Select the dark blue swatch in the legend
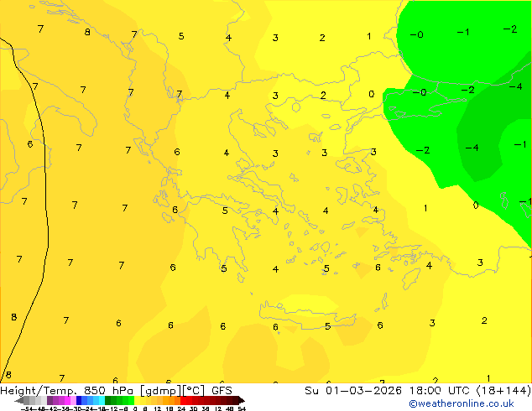 (x=79, y=400)
